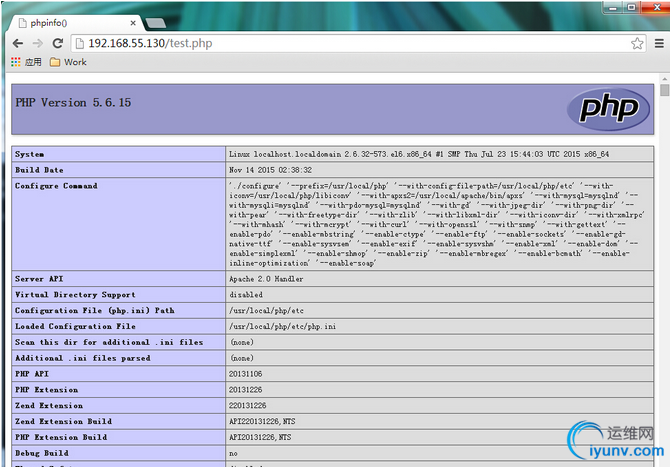The image size is (670, 467).
Task: Close the phpinfo() tab
Action: coord(133,23)
